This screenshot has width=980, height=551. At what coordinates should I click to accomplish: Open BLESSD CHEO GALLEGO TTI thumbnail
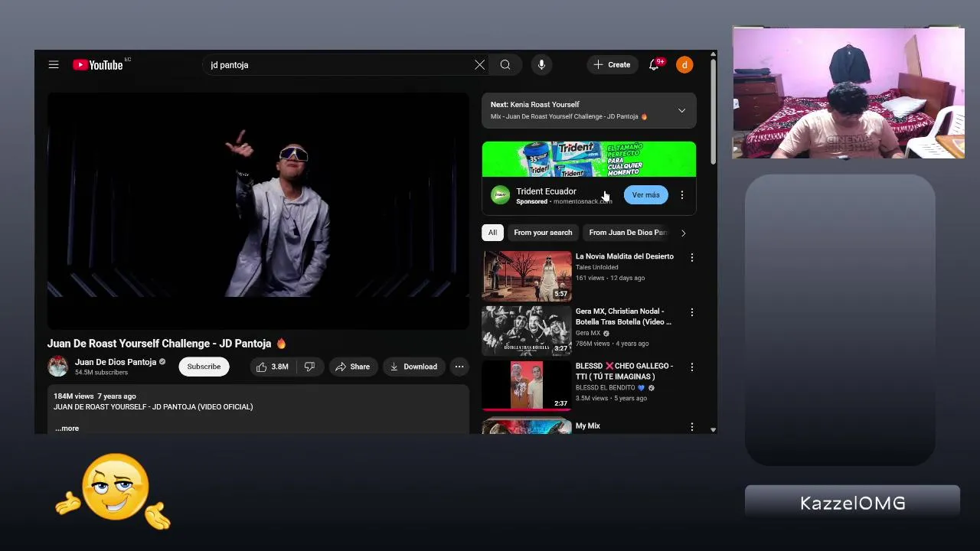[x=527, y=386]
